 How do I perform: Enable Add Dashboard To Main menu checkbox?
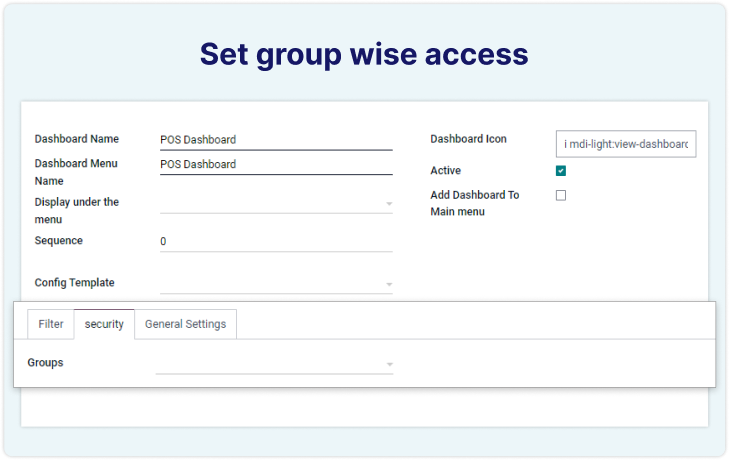pyautogui.click(x=561, y=195)
